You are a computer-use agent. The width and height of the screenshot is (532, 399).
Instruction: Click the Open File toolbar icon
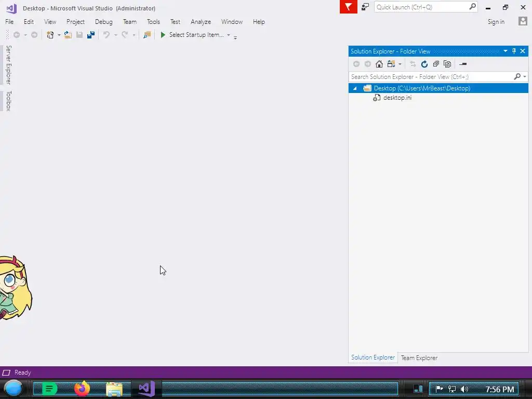[x=68, y=35]
